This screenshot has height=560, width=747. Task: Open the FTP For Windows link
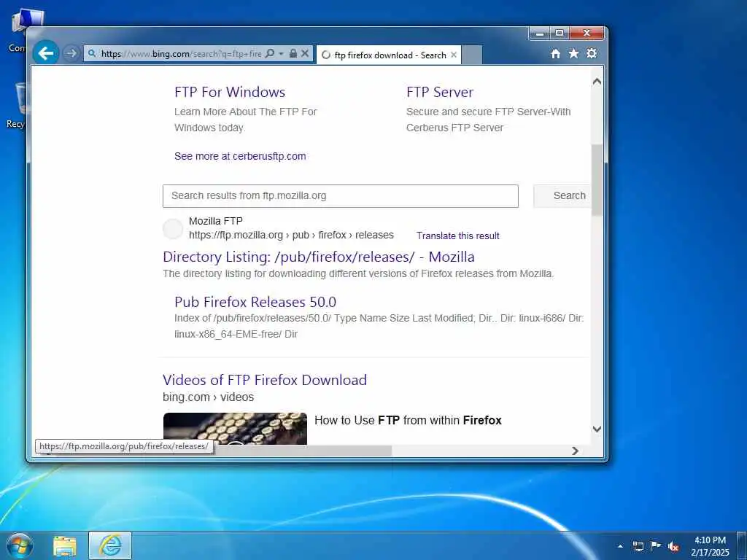[230, 92]
